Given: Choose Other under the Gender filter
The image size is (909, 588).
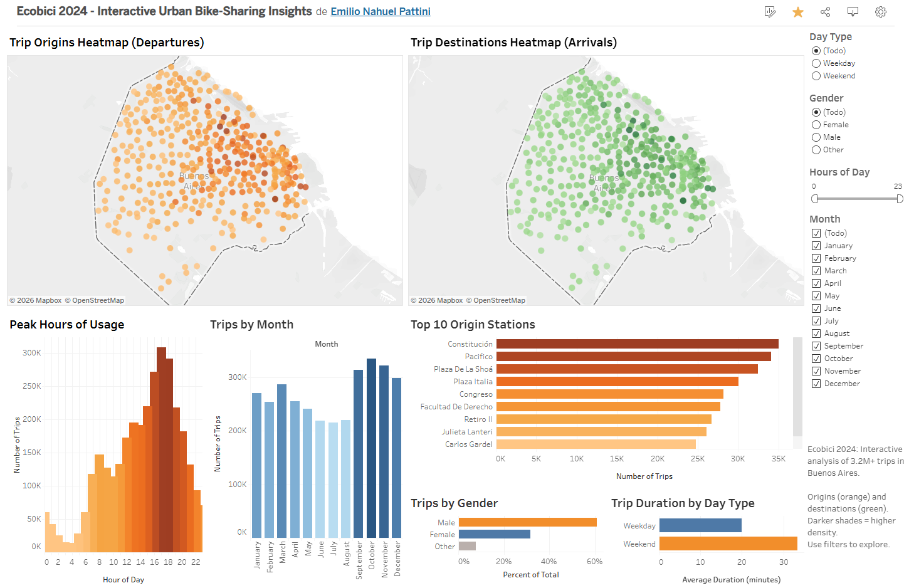Looking at the screenshot, I should tap(816, 149).
